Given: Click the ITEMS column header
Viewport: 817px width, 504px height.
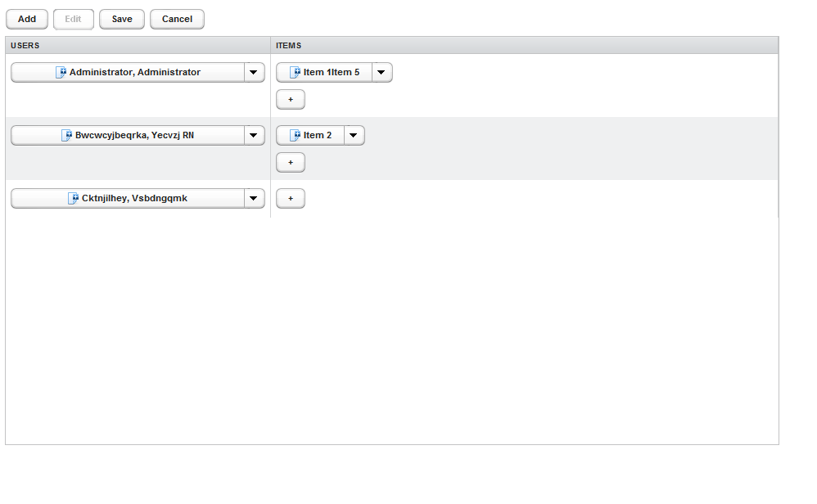Looking at the screenshot, I should click(287, 45).
